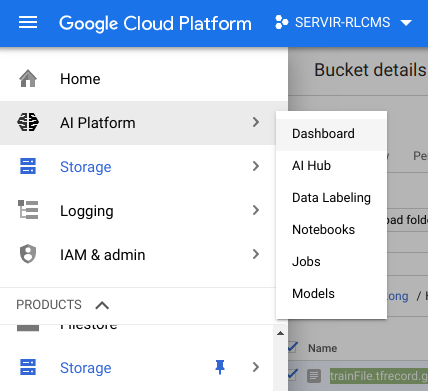The image size is (428, 391).
Task: Click the PRODUCTS section heading
Action: click(49, 305)
